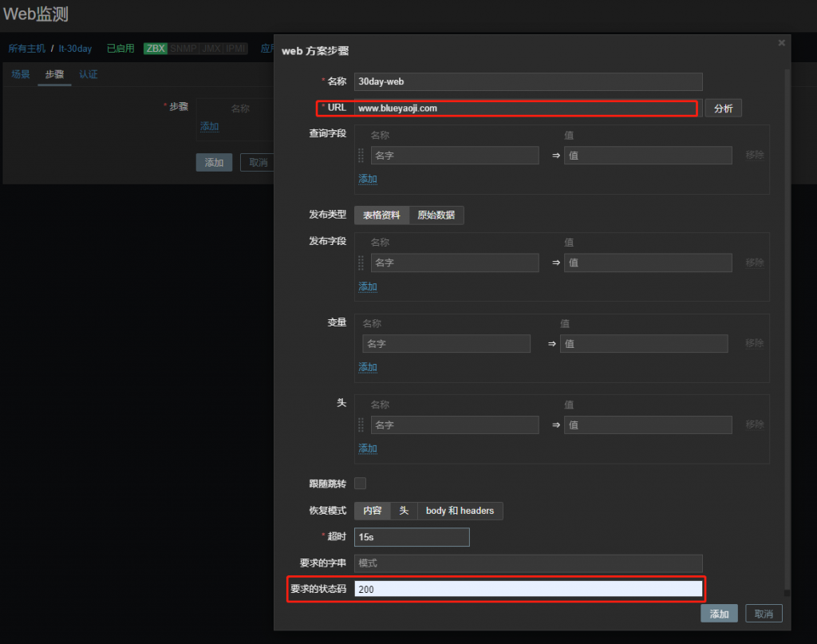The width and height of the screenshot is (817, 644).
Task: Focus the required string pattern field
Action: [528, 563]
